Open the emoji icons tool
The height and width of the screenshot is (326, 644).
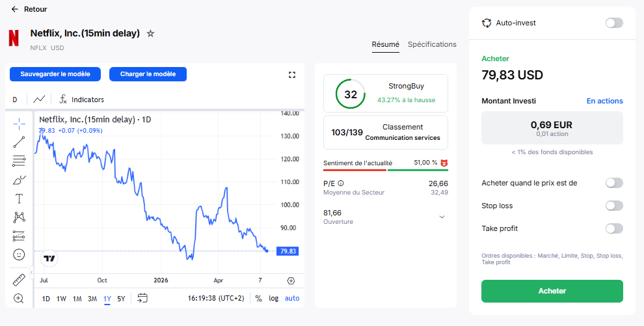tap(19, 254)
